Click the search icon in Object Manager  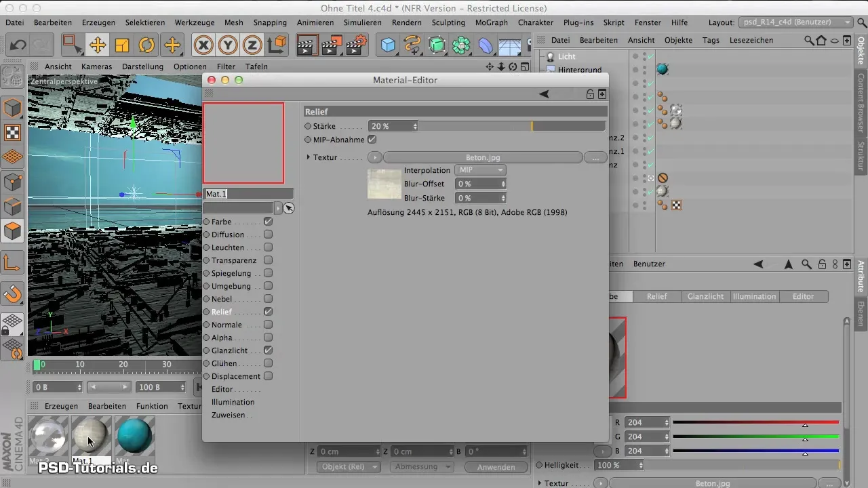[810, 40]
